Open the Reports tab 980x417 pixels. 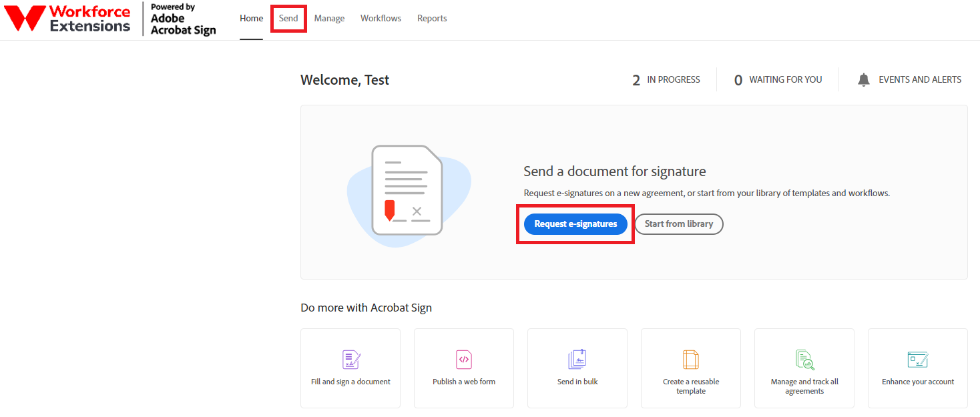coord(432,18)
